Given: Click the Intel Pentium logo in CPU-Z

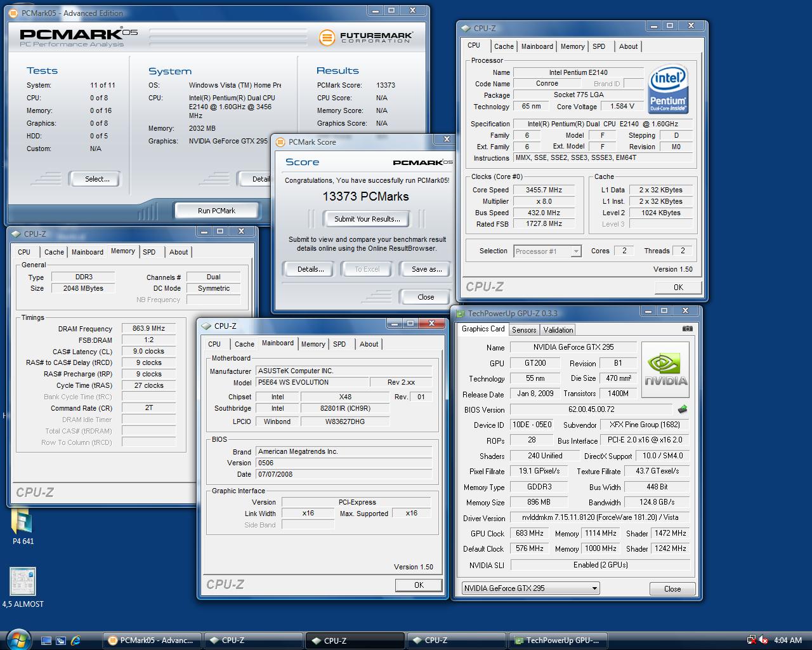Looking at the screenshot, I should [669, 90].
